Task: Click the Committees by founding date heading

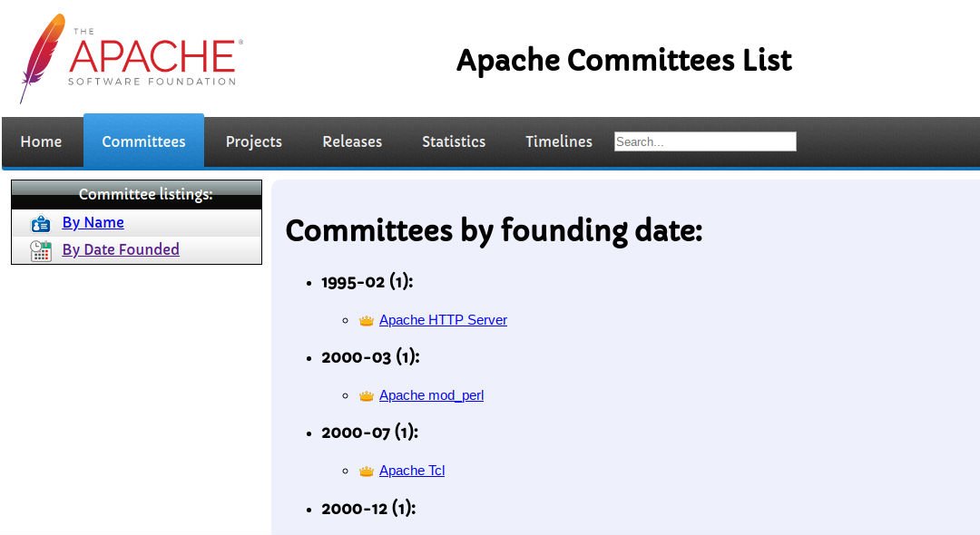Action: [x=494, y=230]
